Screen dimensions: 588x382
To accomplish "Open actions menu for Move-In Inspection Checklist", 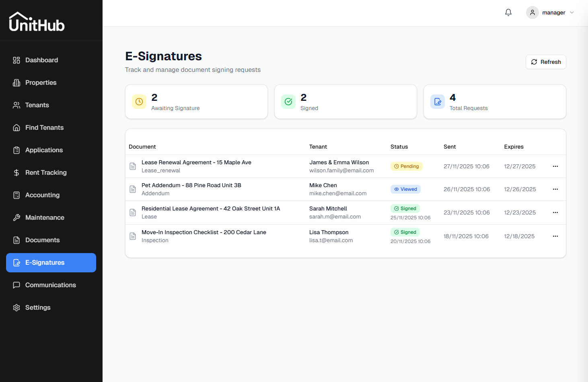I will point(555,236).
